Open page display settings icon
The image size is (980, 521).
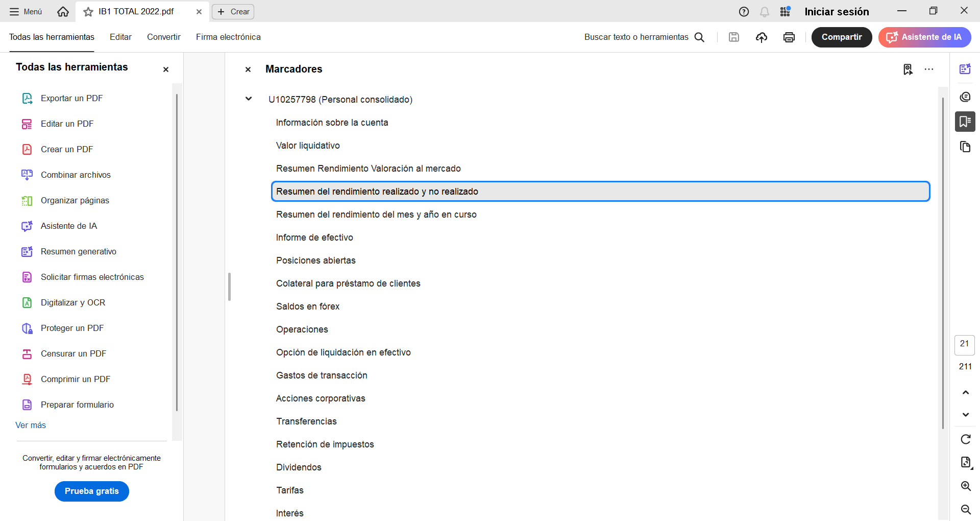point(966,463)
